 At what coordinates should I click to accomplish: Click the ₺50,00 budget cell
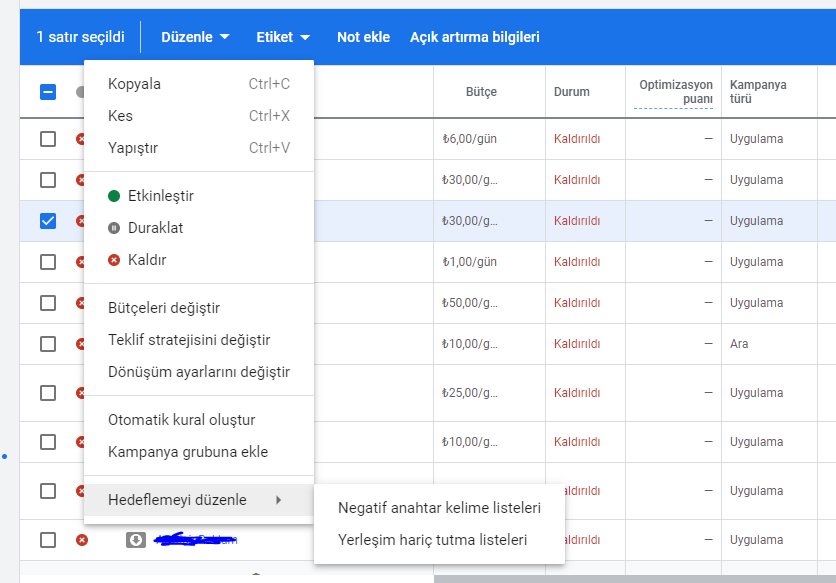pos(470,303)
